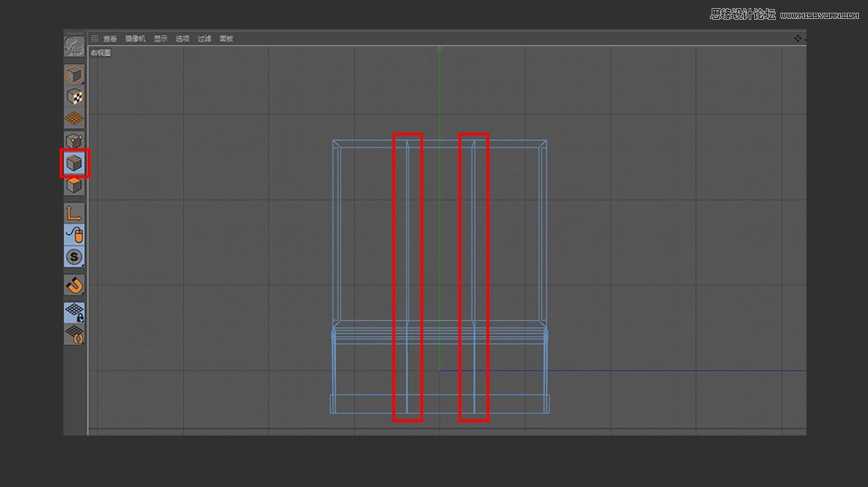This screenshot has width=868, height=487.
Task: Switch to Polygons mode
Action: tap(74, 185)
